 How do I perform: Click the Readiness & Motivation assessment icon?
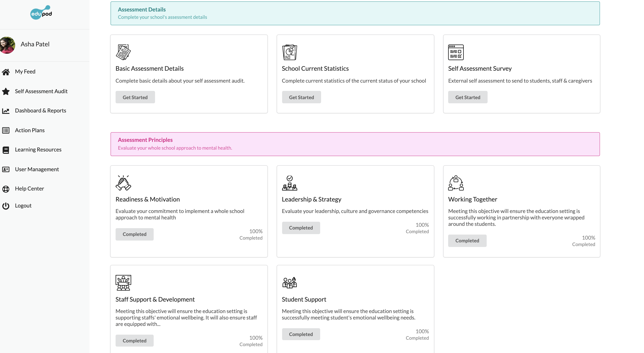point(123,182)
